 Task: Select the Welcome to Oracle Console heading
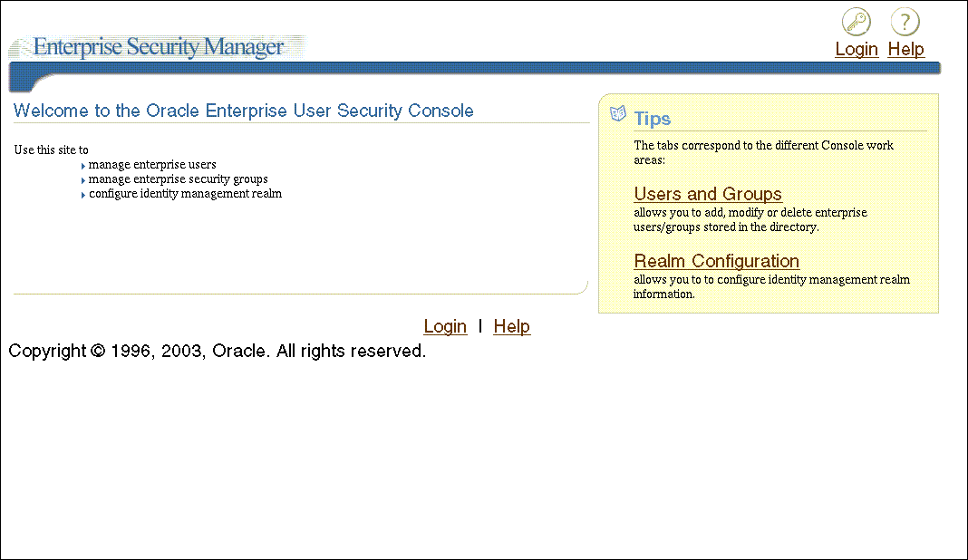(x=242, y=111)
